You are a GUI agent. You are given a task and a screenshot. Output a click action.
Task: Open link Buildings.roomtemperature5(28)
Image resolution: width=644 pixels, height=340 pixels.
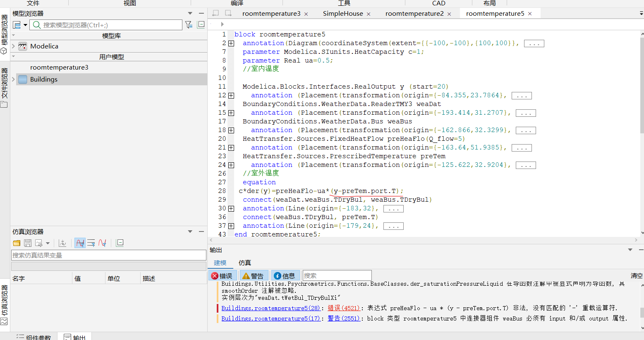pyautogui.click(x=271, y=308)
